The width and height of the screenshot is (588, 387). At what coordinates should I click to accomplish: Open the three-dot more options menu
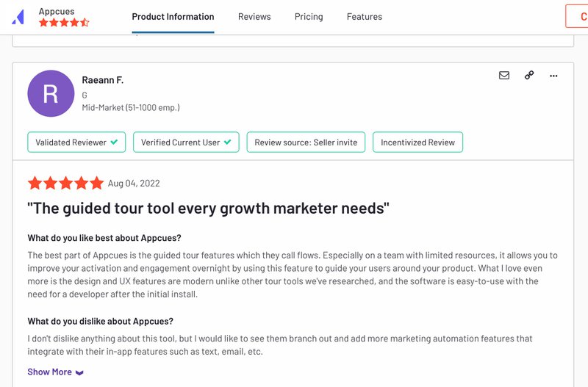click(553, 75)
